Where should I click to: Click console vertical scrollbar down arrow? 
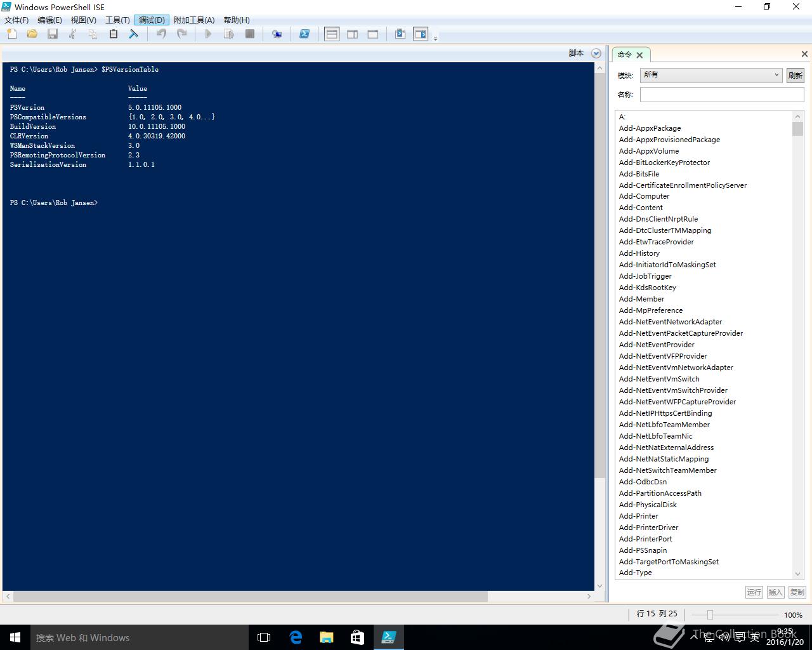[600, 586]
